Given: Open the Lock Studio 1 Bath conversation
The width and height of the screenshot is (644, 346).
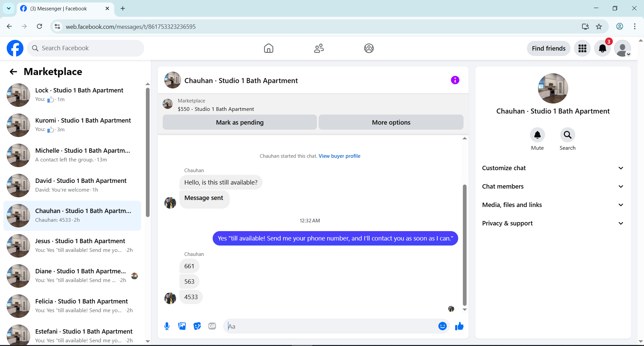Looking at the screenshot, I should click(72, 95).
